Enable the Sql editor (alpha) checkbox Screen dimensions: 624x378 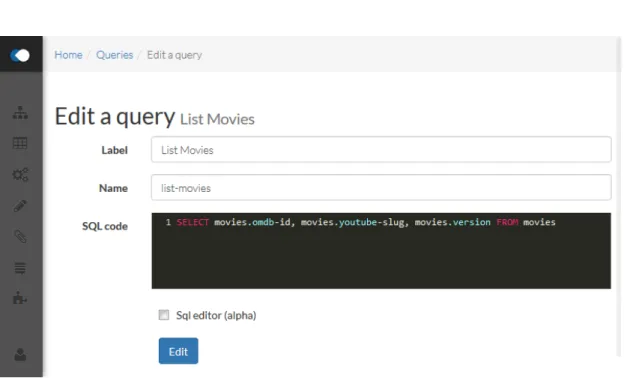[x=164, y=315]
